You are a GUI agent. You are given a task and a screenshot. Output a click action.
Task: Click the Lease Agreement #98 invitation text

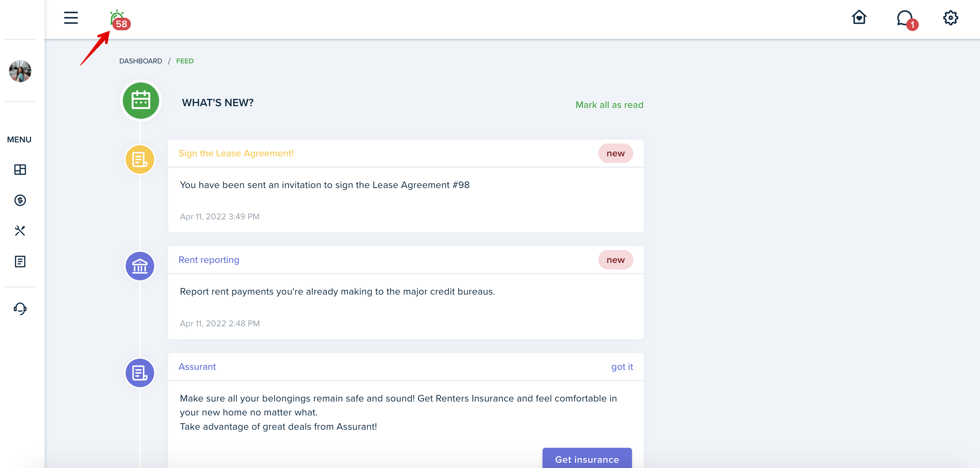(x=324, y=185)
